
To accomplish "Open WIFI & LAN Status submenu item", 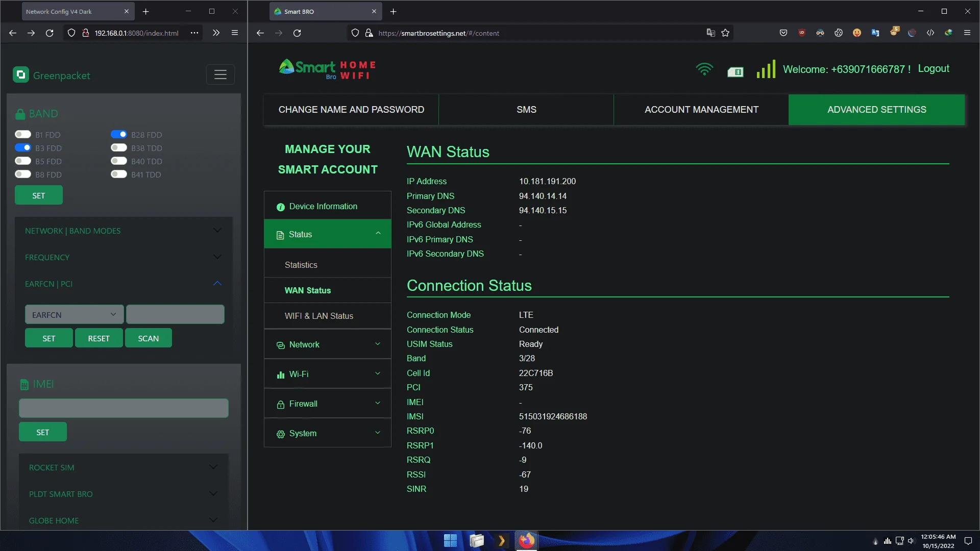I will click(x=328, y=316).
